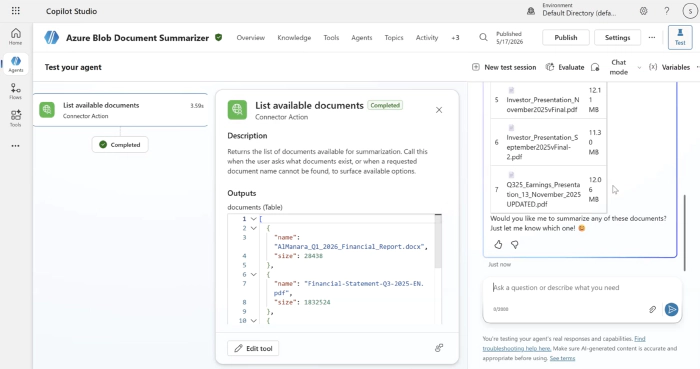Switch to the Agents tab
700x369 pixels.
(362, 38)
